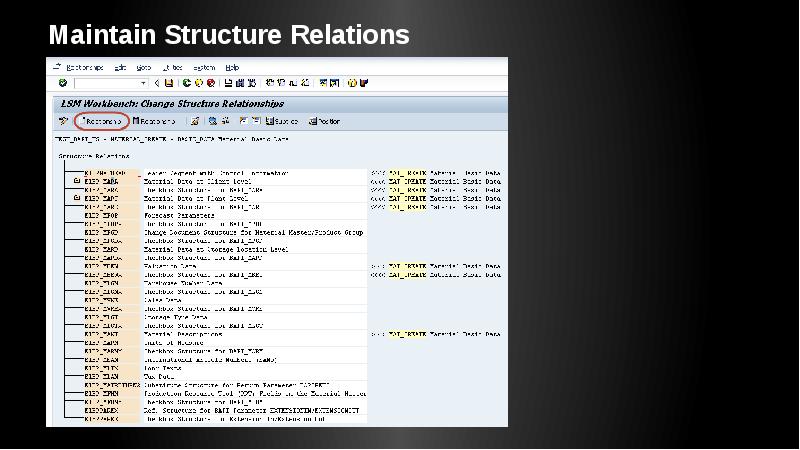Select the Sales Data row

[224, 300]
